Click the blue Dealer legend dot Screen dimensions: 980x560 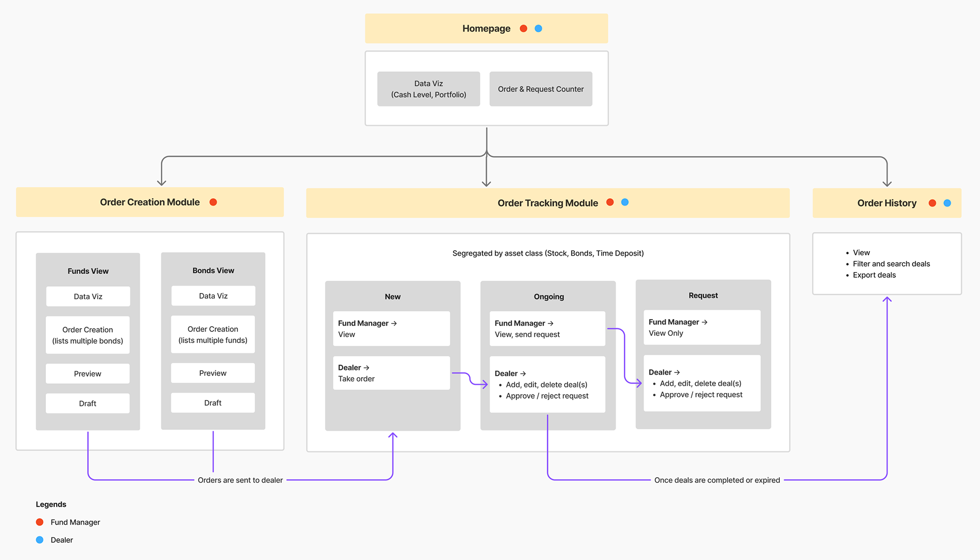[x=40, y=540]
